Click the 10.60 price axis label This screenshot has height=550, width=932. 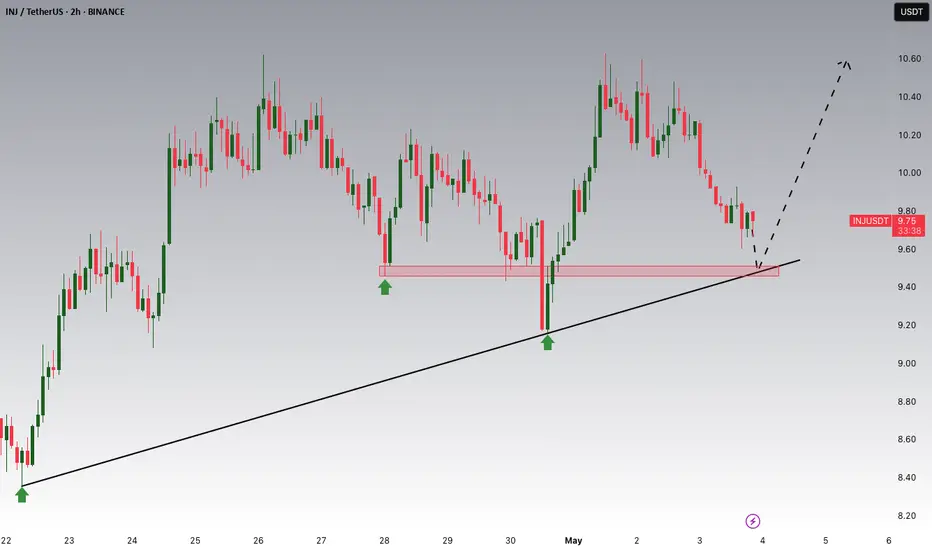click(909, 59)
